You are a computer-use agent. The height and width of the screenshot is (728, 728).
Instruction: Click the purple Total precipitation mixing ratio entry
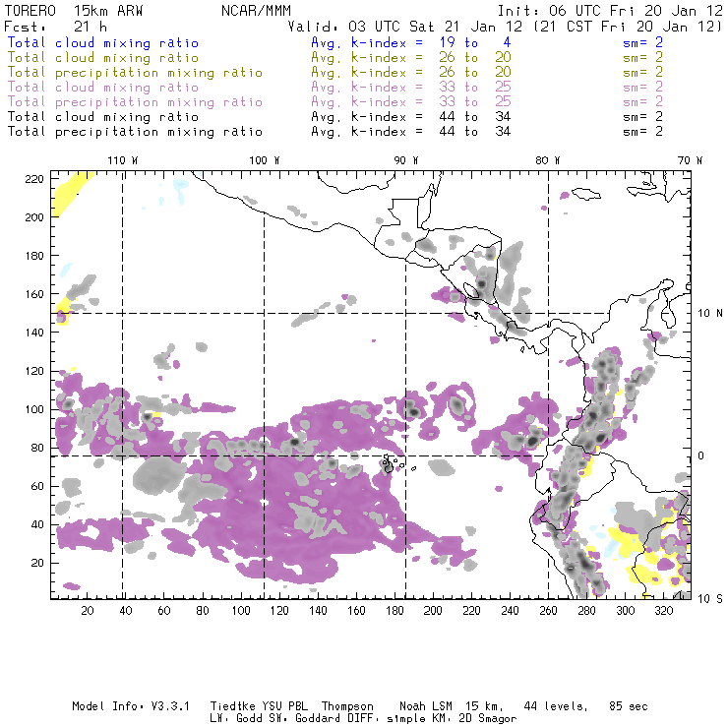point(135,102)
